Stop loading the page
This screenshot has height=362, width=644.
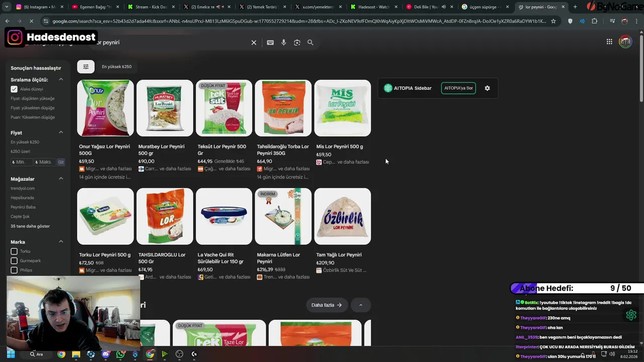[x=31, y=21]
